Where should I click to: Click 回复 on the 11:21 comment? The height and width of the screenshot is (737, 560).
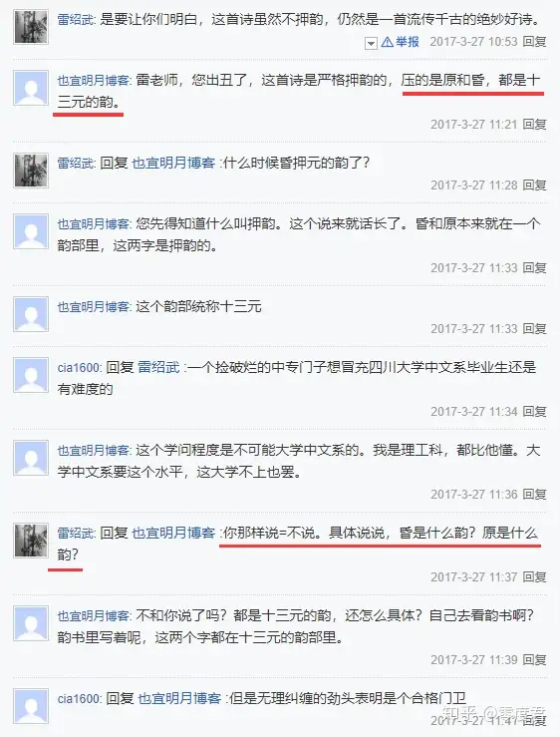(535, 125)
